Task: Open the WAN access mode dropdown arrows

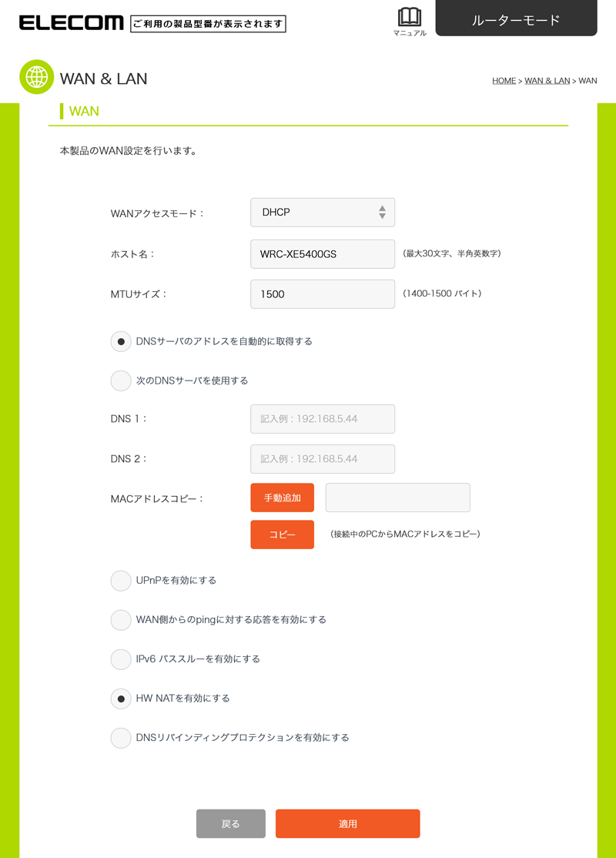Action: (x=382, y=213)
